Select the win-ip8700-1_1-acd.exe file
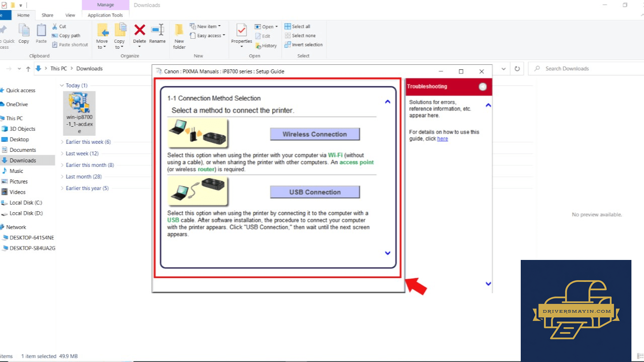644x362 pixels. click(79, 113)
